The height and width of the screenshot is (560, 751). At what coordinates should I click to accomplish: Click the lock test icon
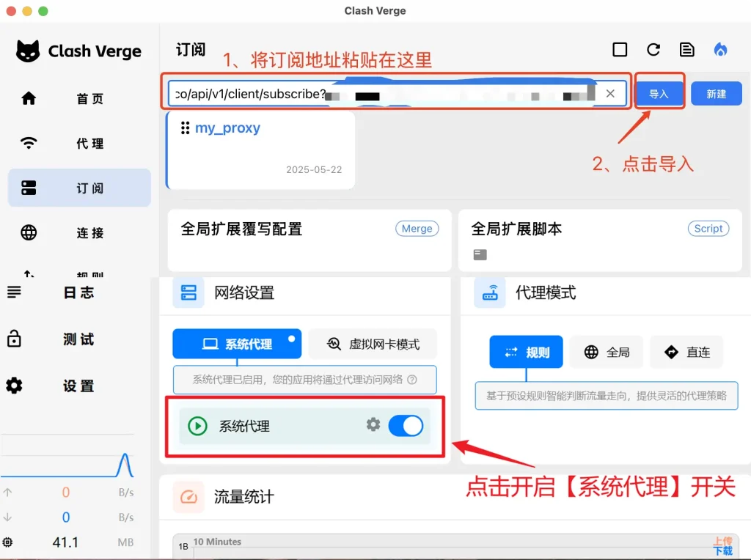15,338
